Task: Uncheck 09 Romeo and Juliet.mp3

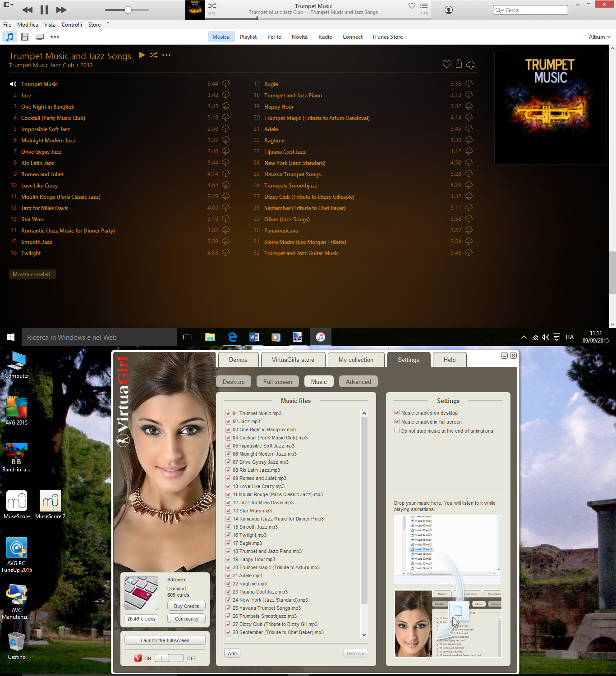Action: (228, 478)
